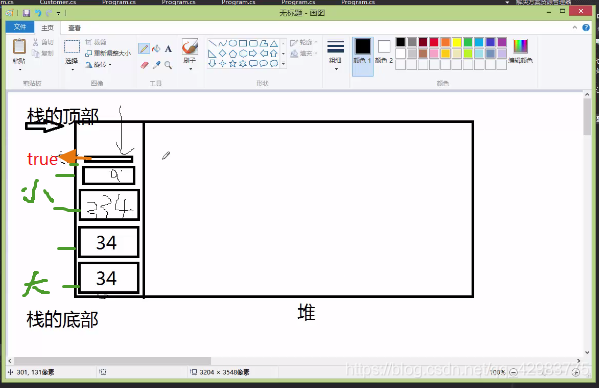This screenshot has width=599, height=388.
Task: Collapse the ribbon with the chevron
Action: (x=575, y=27)
